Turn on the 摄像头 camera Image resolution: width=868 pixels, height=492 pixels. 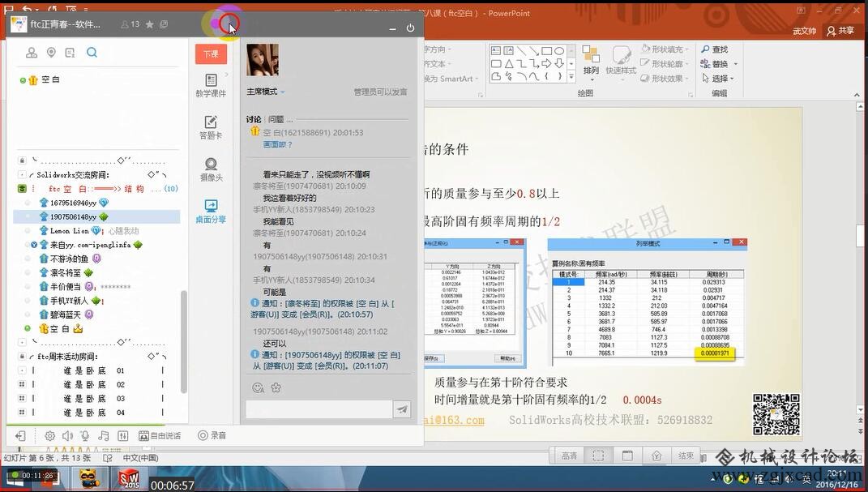click(211, 170)
